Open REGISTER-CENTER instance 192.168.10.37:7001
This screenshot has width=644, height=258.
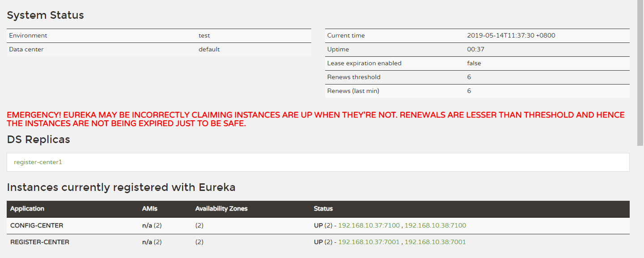pyautogui.click(x=369, y=242)
